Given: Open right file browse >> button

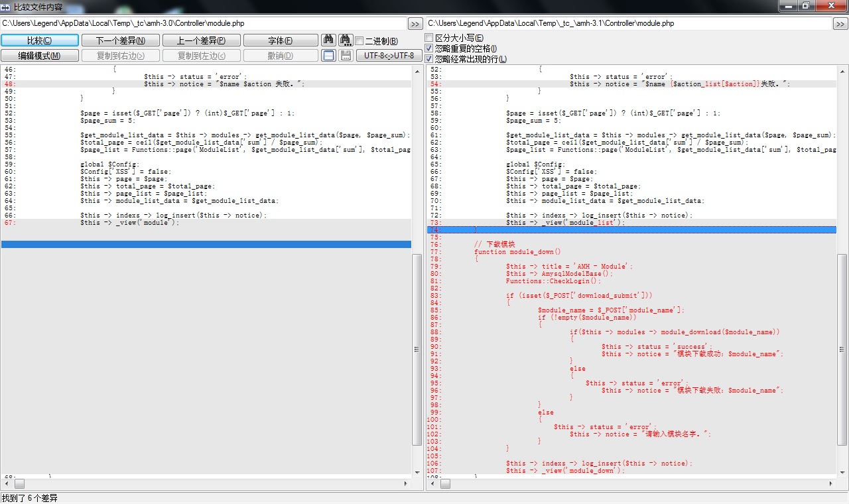Looking at the screenshot, I should [840, 24].
